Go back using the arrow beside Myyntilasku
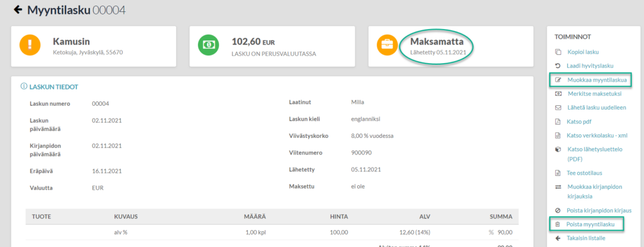 click(x=18, y=9)
